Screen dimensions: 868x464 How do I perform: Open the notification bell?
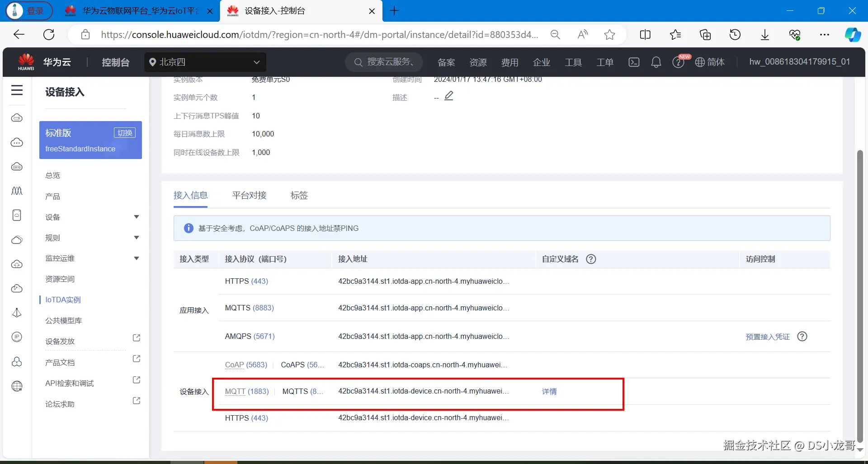point(656,62)
